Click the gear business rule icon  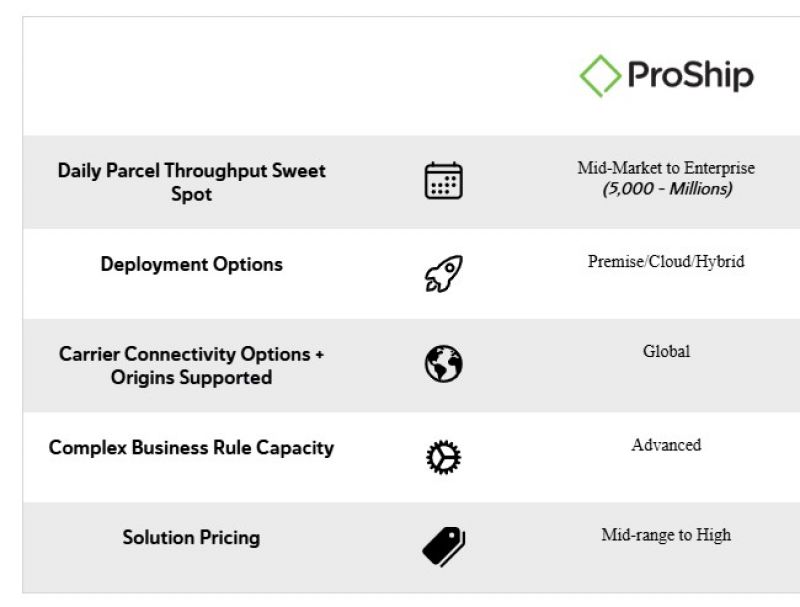(443, 457)
